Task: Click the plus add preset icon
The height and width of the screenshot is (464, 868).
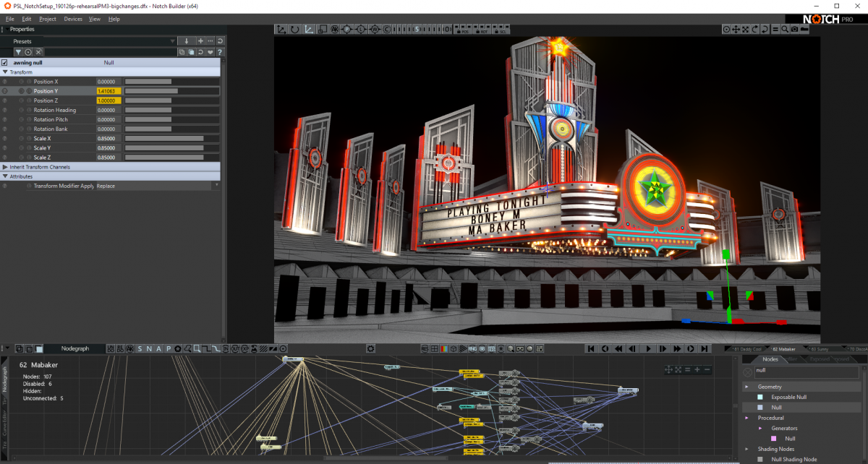Action: tap(200, 41)
